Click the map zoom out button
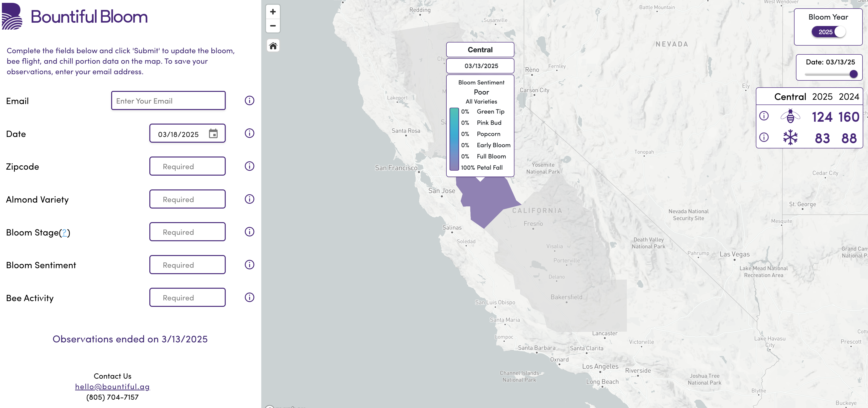Image resolution: width=868 pixels, height=408 pixels. click(273, 26)
